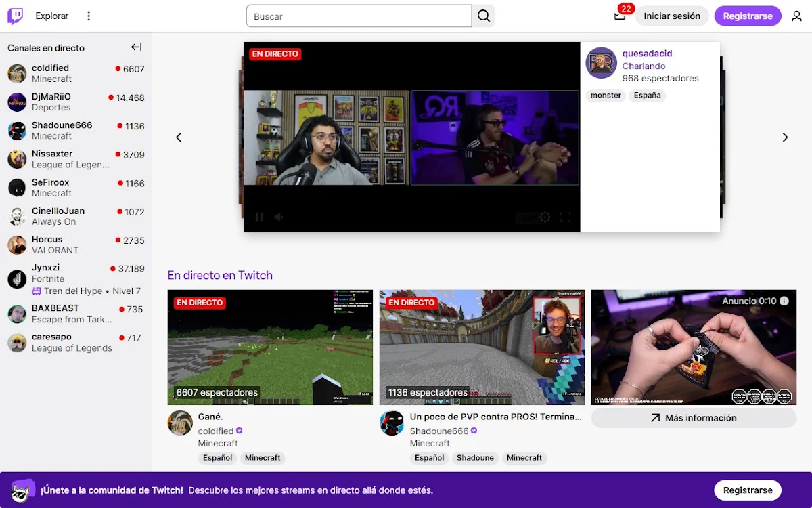Click the Iniciar sesión button
Viewport: 812px width, 508px height.
[x=672, y=16]
